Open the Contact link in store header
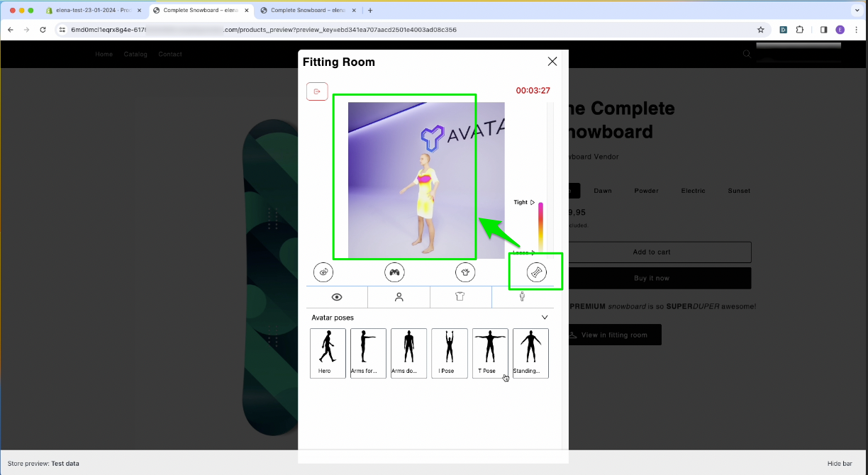 coord(170,54)
